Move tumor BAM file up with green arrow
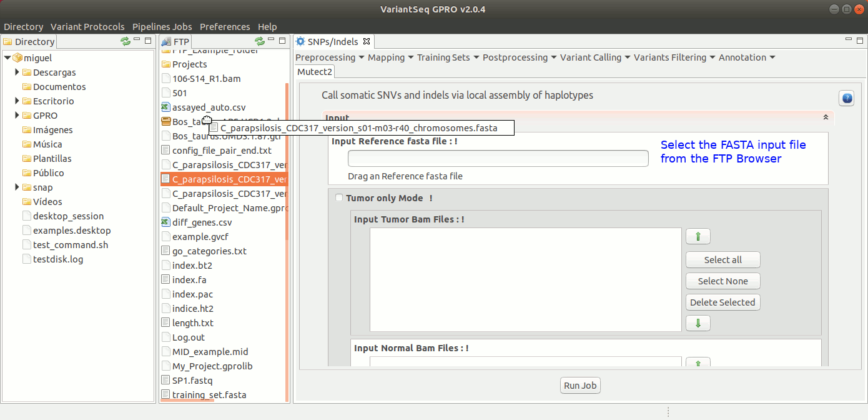 [698, 236]
